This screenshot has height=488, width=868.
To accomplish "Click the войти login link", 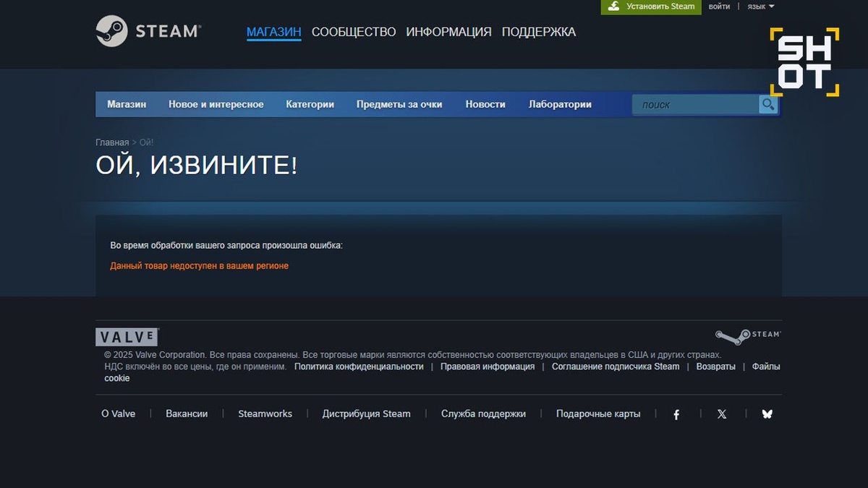I will pos(719,7).
